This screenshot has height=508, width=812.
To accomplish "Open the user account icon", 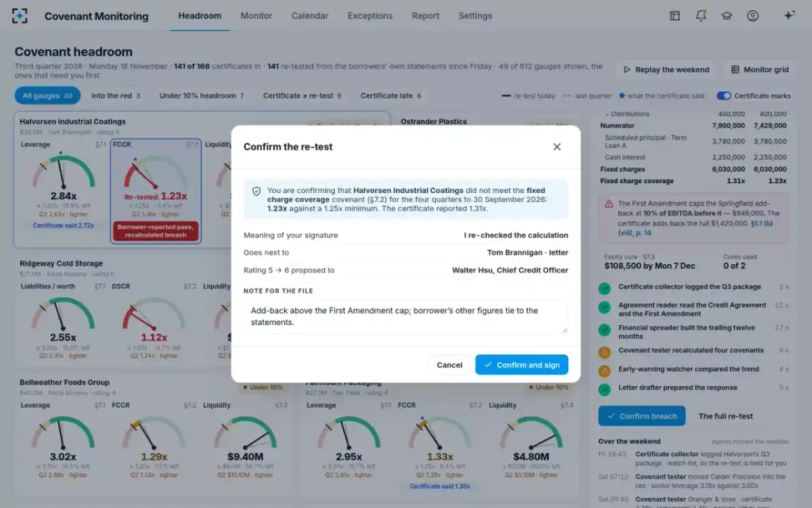I will click(x=752, y=16).
